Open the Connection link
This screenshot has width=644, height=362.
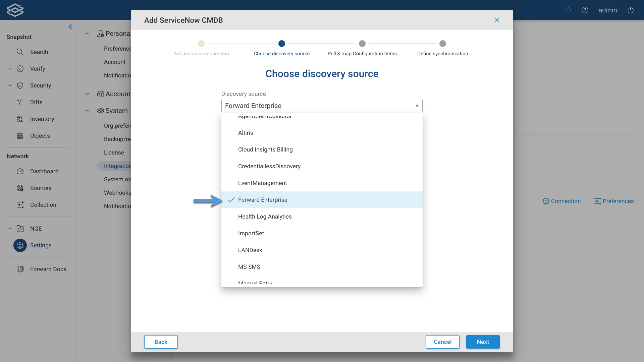tap(562, 201)
